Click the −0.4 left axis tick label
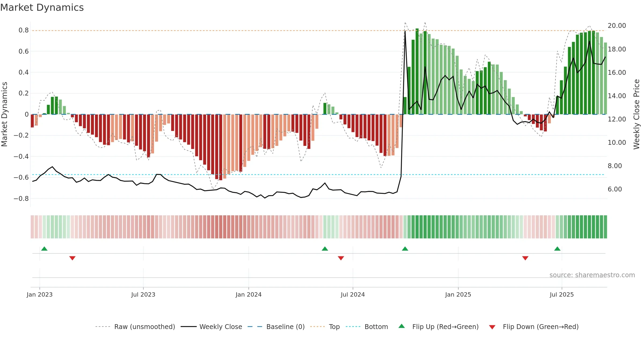This screenshot has width=644, height=362. tap(21, 157)
